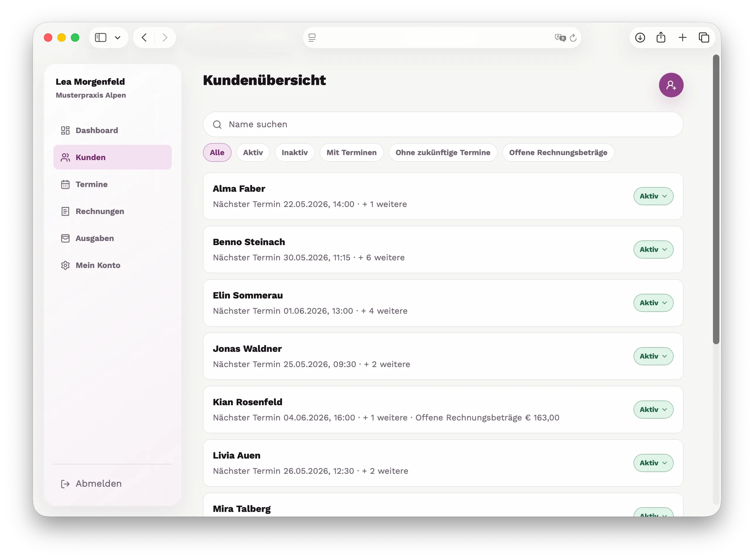Click Kian Rosenfeld's open invoice amount text
Image resolution: width=754 pixels, height=560 pixels.
tap(487, 418)
